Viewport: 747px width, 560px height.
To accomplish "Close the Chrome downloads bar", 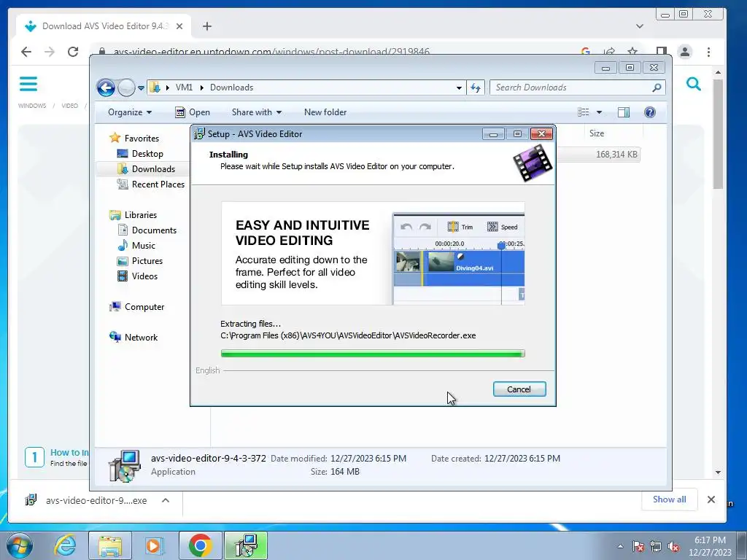I will pos(711,499).
